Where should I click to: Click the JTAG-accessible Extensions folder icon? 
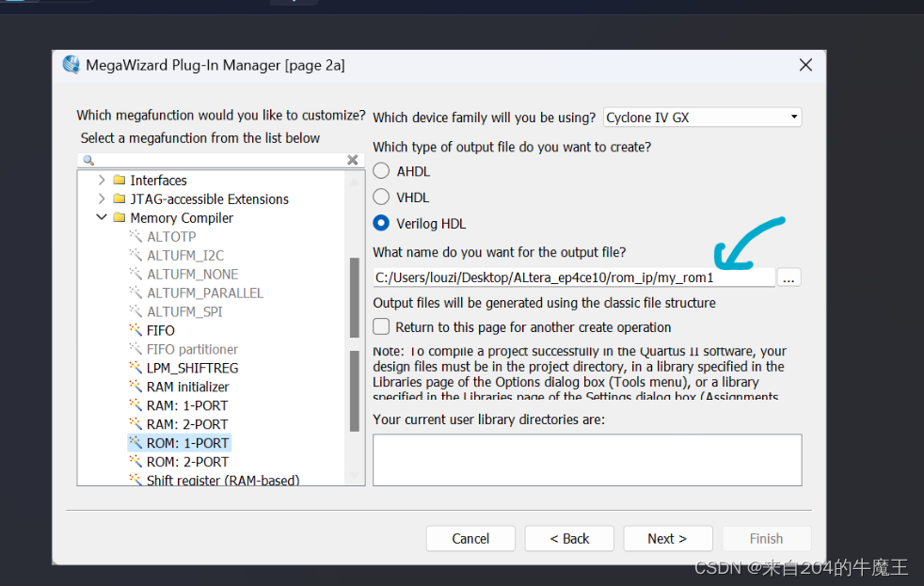119,198
